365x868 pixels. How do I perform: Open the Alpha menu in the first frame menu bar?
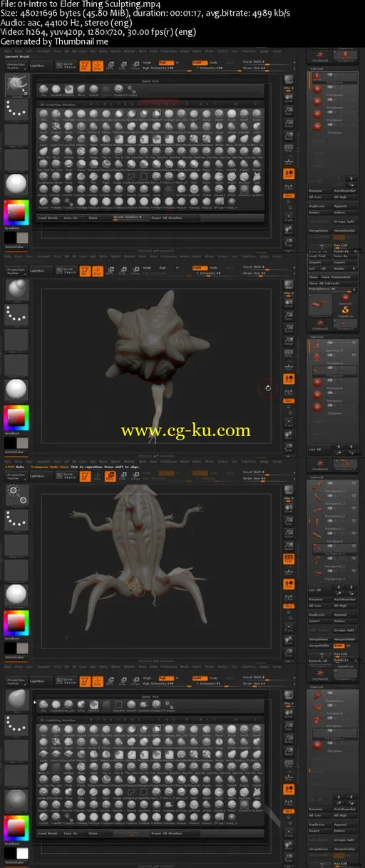[8, 51]
